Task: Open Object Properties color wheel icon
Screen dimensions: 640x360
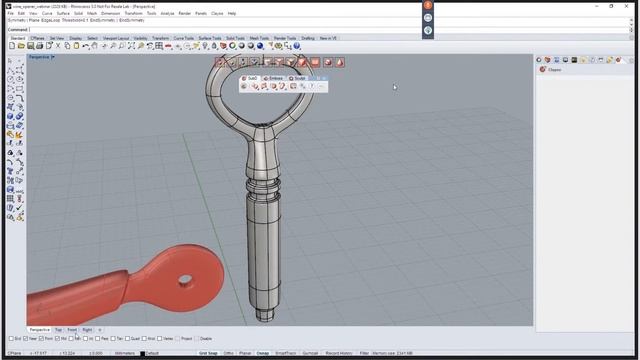Action: (x=232, y=46)
